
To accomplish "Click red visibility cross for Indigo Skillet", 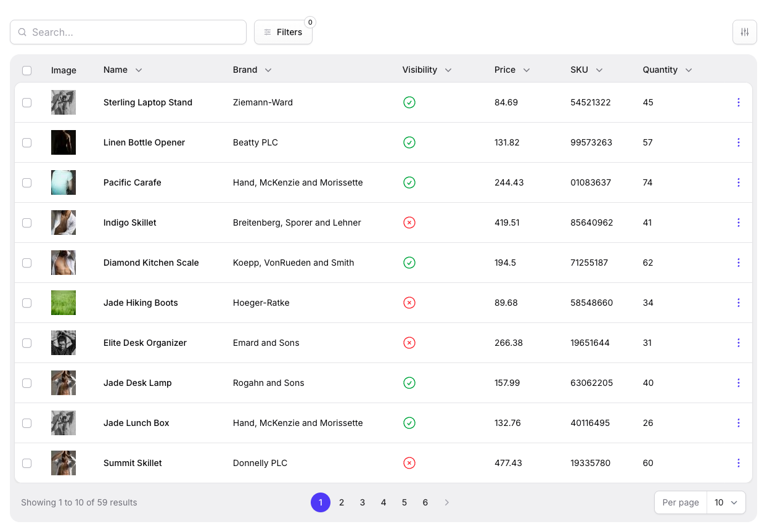I will [409, 223].
